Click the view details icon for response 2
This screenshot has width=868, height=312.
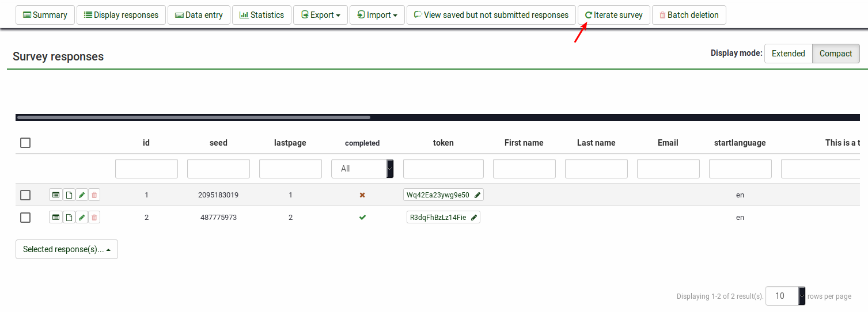[55, 218]
